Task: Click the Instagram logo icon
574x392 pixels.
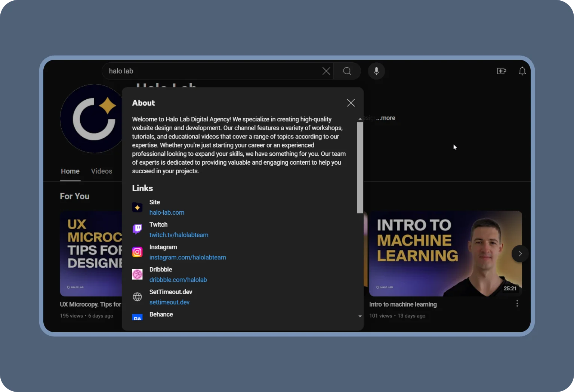Action: tap(137, 252)
